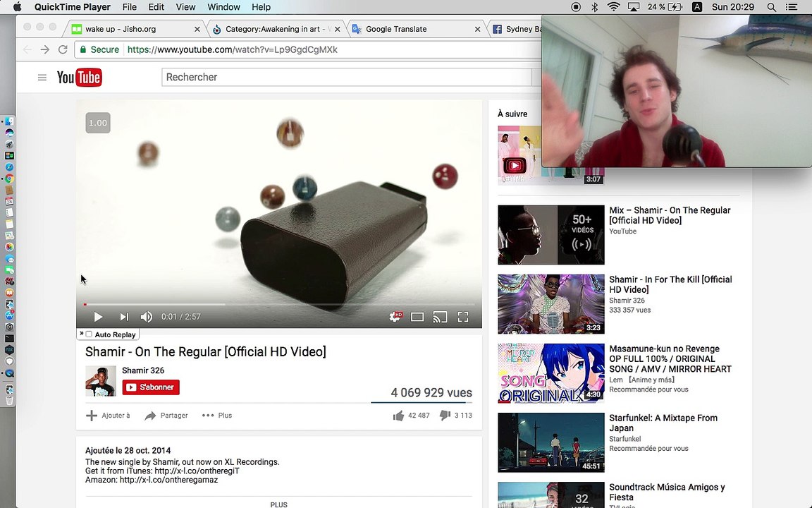Dislike the video with thumbs down
The image size is (812, 508).
point(445,415)
